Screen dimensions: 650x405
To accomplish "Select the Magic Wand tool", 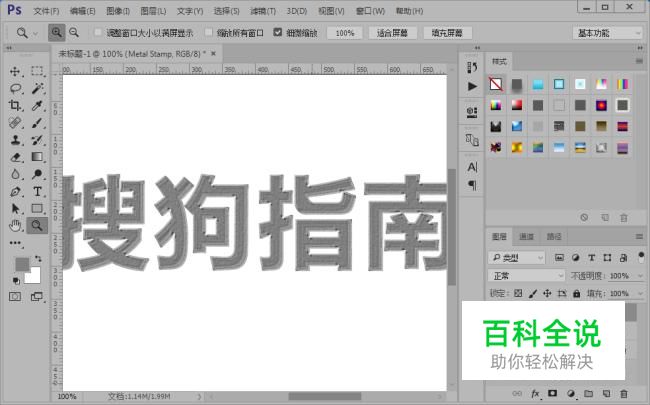I will [x=37, y=88].
